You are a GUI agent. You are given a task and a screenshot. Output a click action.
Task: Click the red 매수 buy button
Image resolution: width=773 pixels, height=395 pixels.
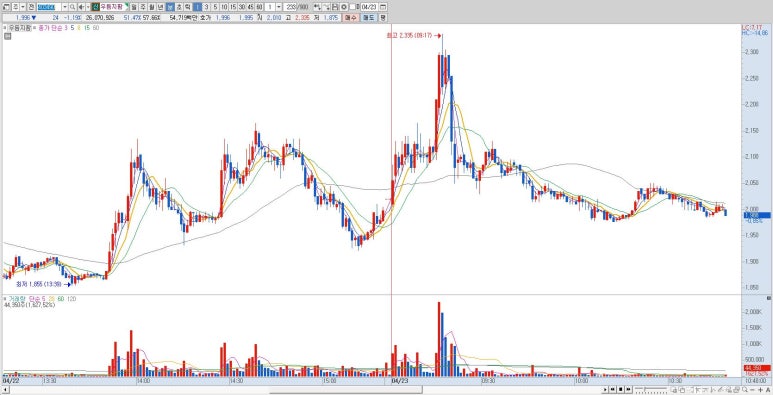click(x=350, y=17)
